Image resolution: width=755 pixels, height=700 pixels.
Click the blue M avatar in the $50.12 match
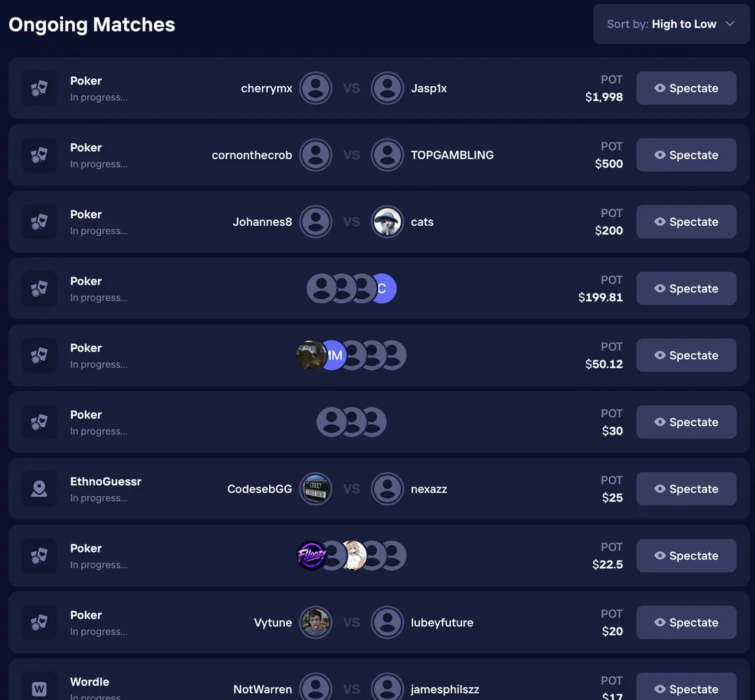(x=335, y=355)
